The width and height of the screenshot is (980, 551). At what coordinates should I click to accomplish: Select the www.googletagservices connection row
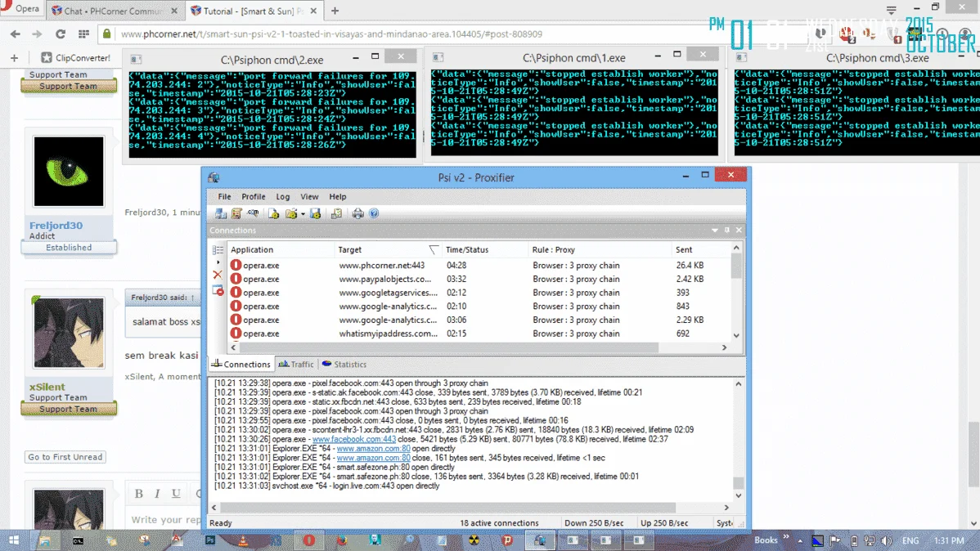pos(479,293)
